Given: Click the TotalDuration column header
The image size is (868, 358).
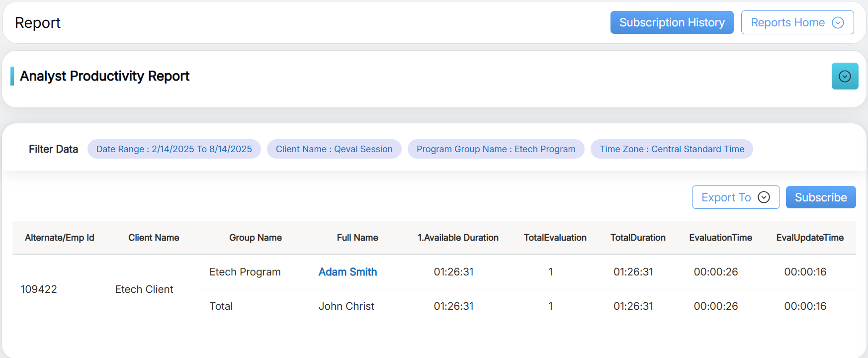Looking at the screenshot, I should click(x=638, y=238).
